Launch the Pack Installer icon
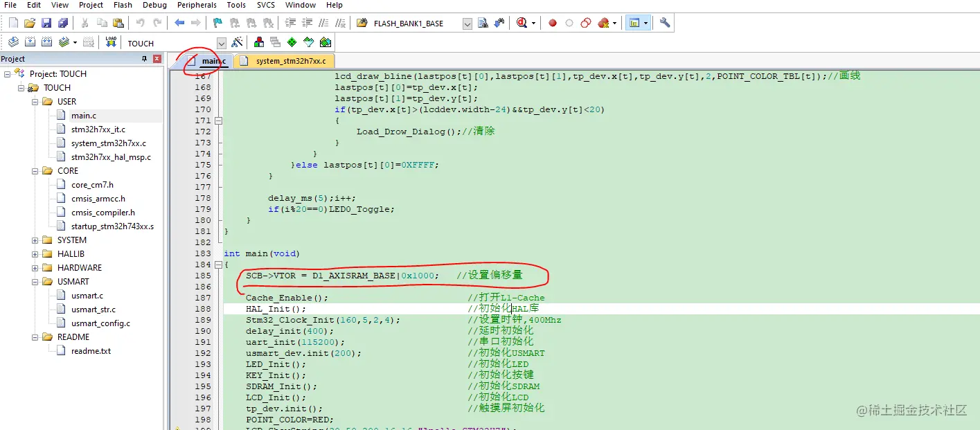 tap(326, 42)
